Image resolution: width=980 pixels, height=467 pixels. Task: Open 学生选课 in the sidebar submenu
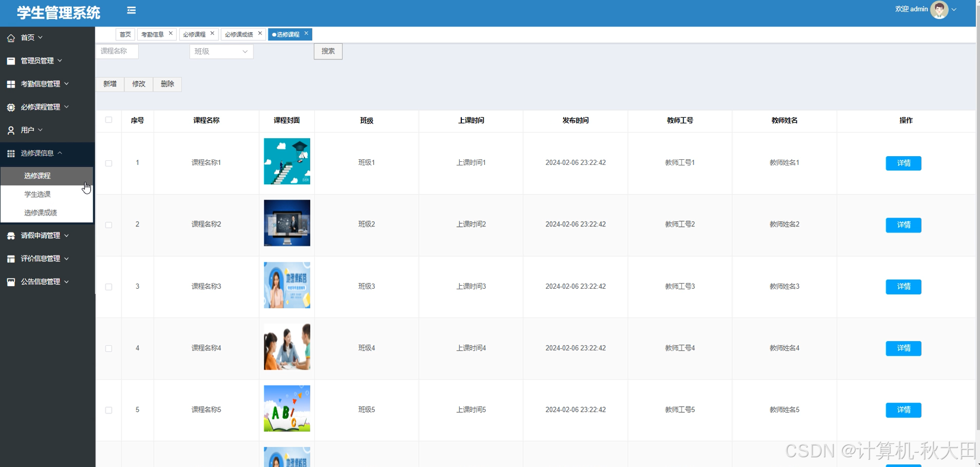47,194
